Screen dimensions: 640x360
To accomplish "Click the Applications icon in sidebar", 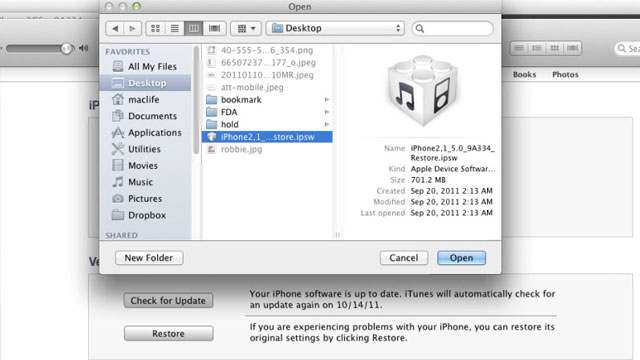I will (118, 132).
